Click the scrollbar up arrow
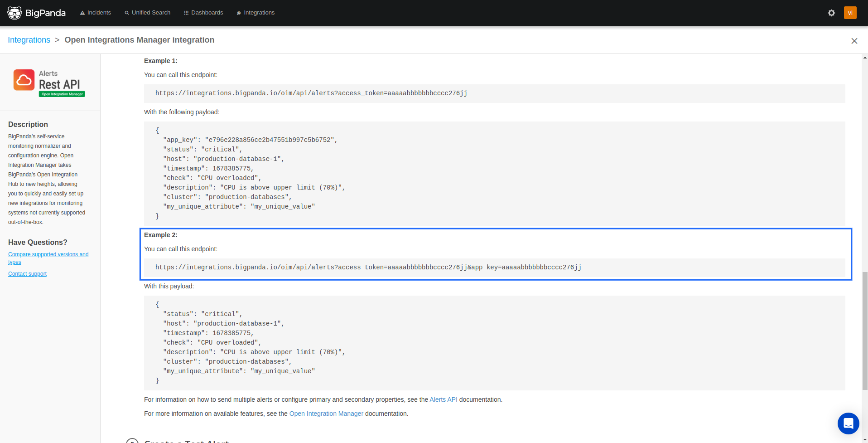 865,58
